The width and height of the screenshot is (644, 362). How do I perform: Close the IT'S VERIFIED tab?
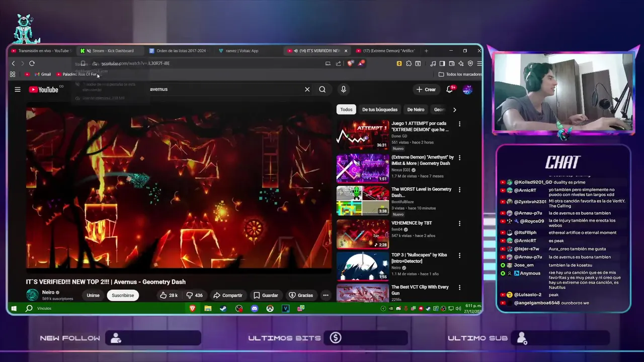[x=346, y=51]
